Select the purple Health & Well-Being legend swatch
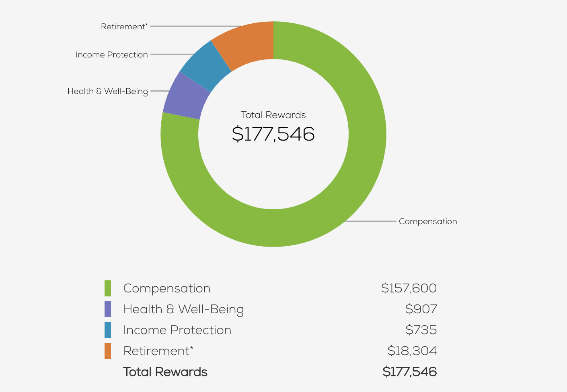Screen dimensions: 567x392 pyautogui.click(x=108, y=309)
